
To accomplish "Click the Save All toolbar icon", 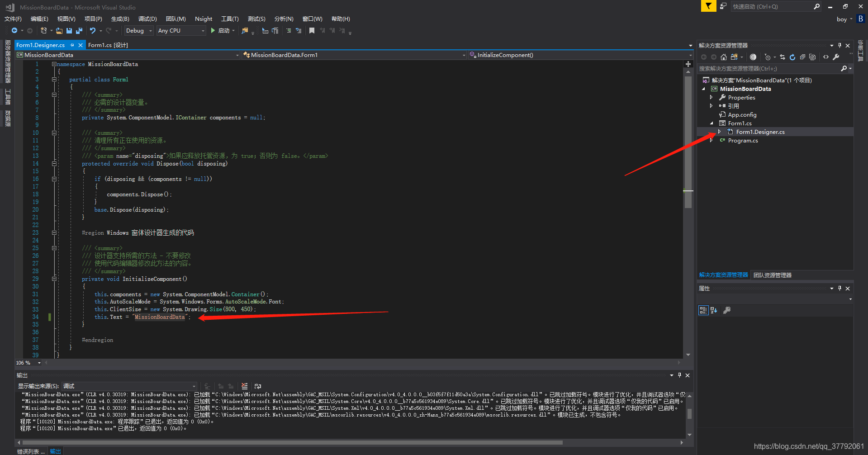I will tap(78, 30).
